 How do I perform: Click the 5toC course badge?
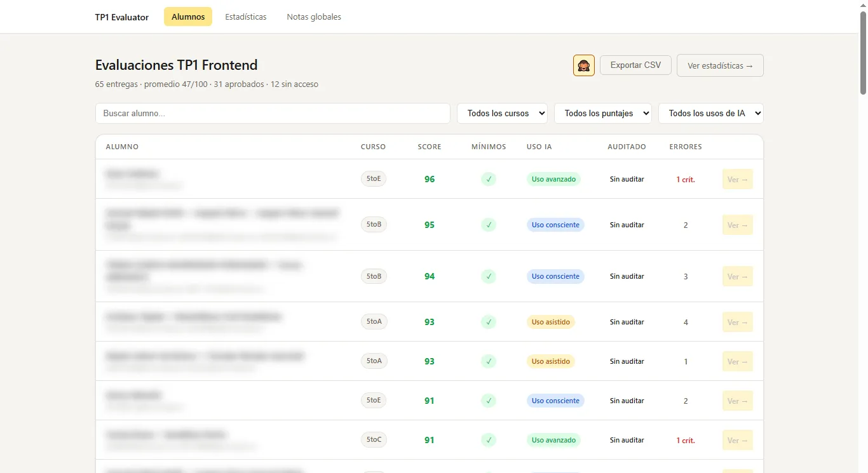pyautogui.click(x=374, y=439)
